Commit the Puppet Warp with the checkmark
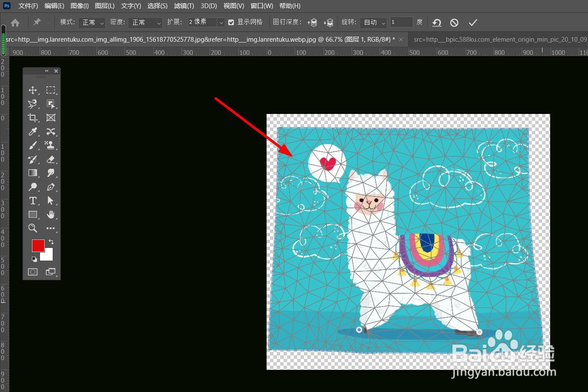Viewport: 588px width, 392px height. pos(473,23)
